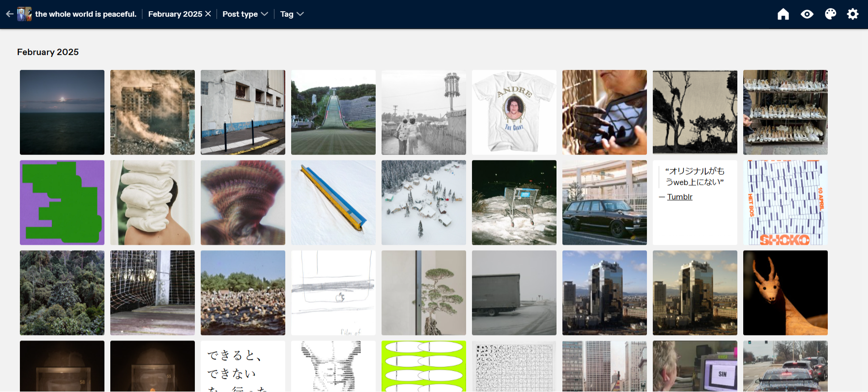Open the SIN computer screen thumbnail
868x392 pixels.
point(695,366)
